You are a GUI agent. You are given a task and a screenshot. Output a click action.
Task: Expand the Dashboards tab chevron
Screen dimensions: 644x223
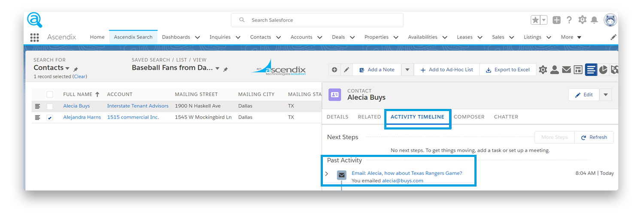pyautogui.click(x=197, y=37)
